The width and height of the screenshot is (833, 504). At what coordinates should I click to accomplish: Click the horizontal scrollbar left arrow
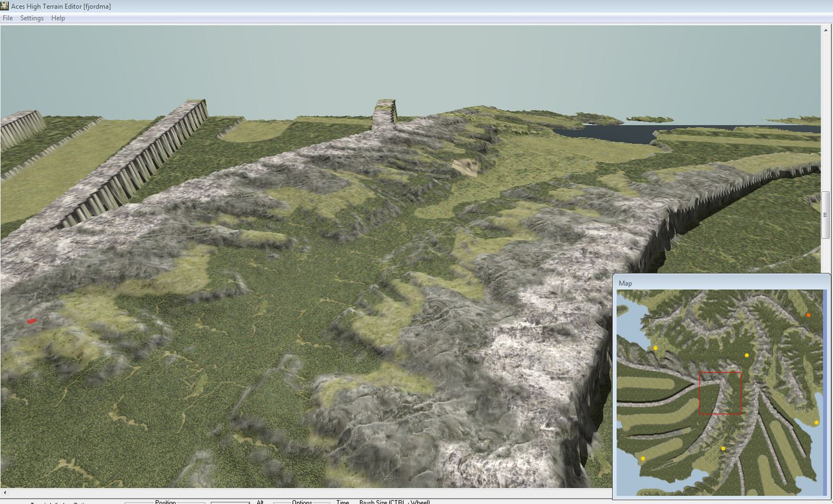click(x=4, y=492)
